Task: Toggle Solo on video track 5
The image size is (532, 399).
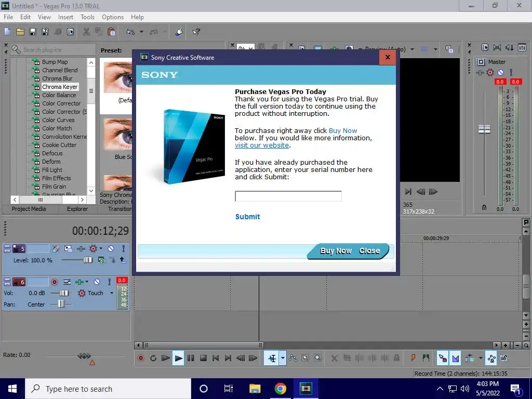Action: point(124,249)
